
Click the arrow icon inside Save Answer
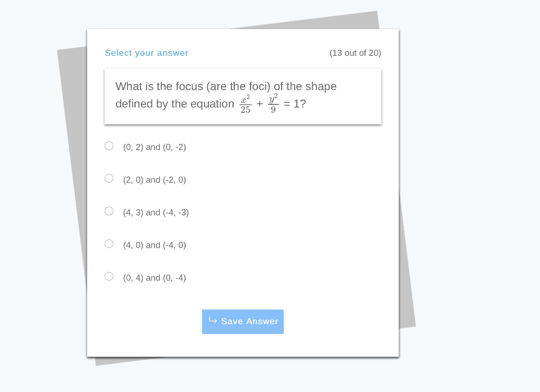click(212, 321)
